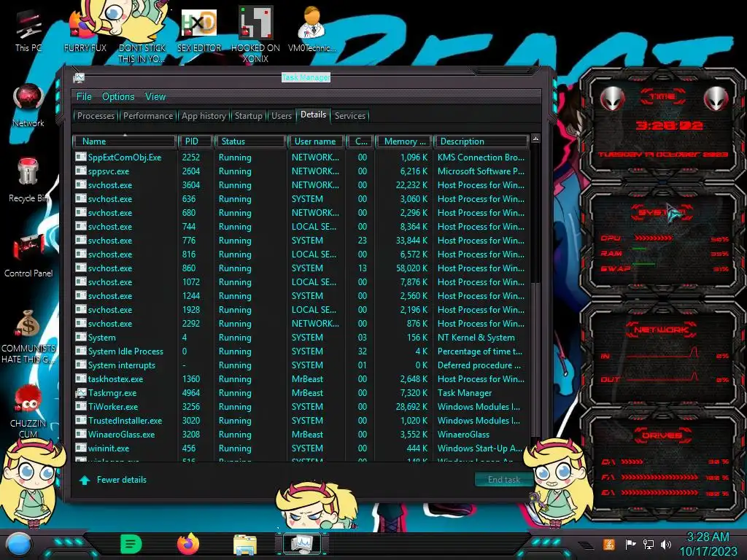Select svchost.exe with PID 776

[x=301, y=241]
